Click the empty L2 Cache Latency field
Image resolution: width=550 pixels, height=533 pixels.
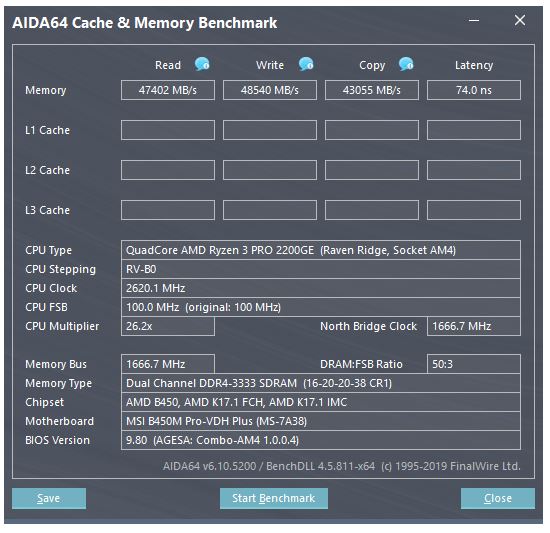point(474,170)
